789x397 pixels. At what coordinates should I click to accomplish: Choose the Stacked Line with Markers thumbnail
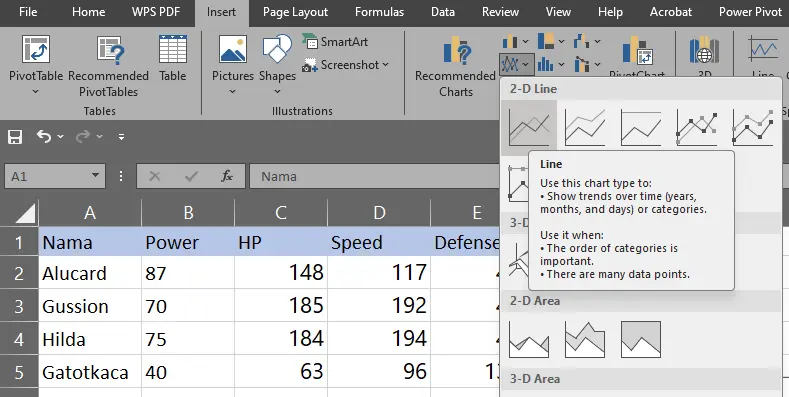753,128
